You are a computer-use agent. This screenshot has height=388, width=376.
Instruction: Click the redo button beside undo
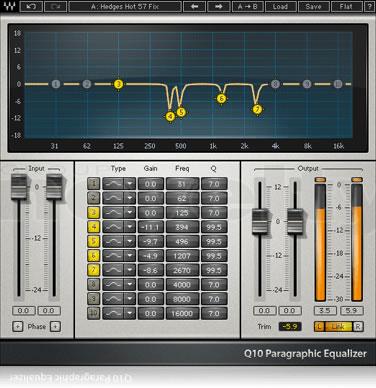click(55, 6)
